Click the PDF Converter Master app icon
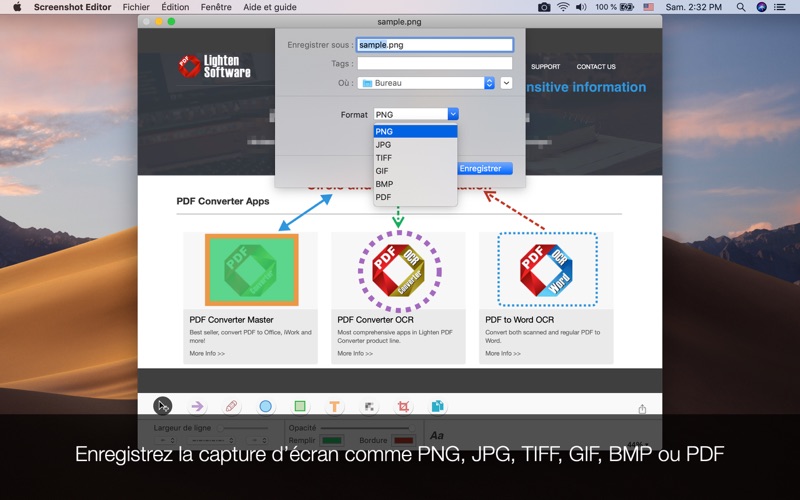The image size is (800, 500). (x=252, y=270)
